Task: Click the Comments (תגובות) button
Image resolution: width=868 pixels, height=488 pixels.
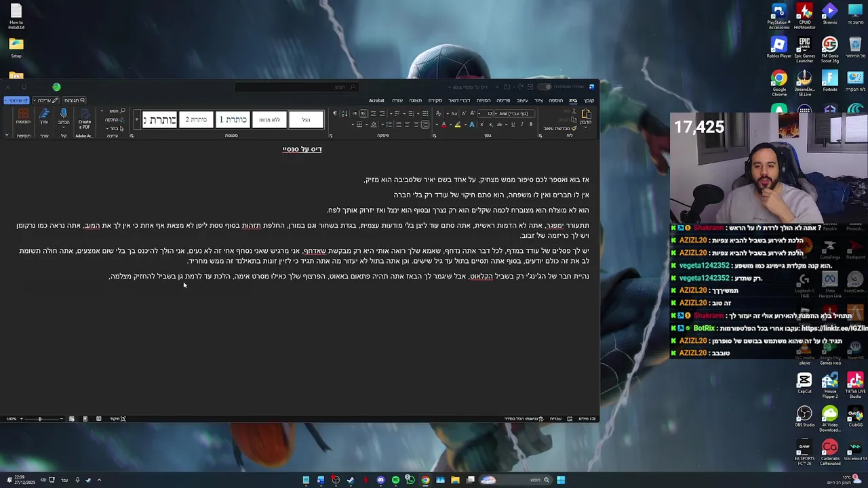Action: pyautogui.click(x=74, y=100)
